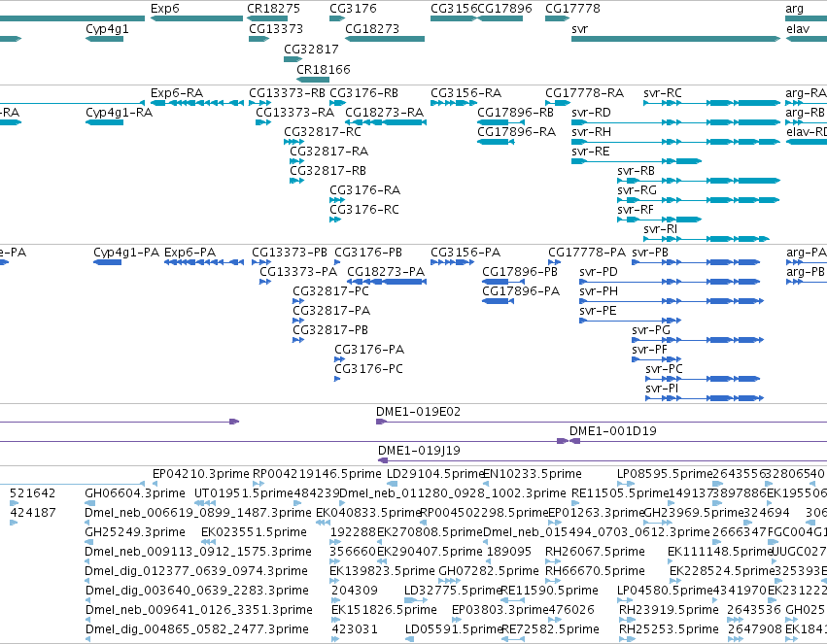Click protein svr-PG

click(698, 340)
